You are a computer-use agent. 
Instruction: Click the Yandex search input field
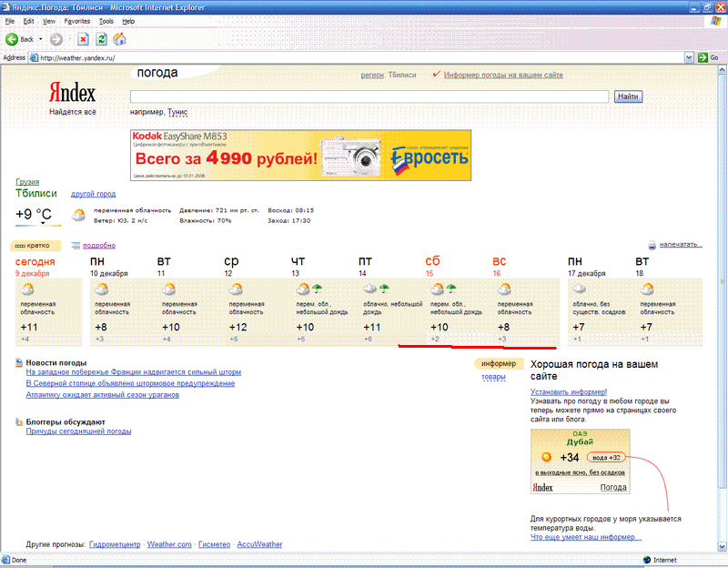(x=369, y=96)
